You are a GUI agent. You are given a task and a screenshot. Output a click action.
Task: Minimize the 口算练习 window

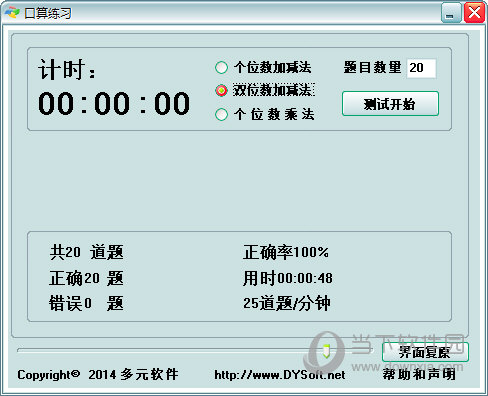click(451, 13)
